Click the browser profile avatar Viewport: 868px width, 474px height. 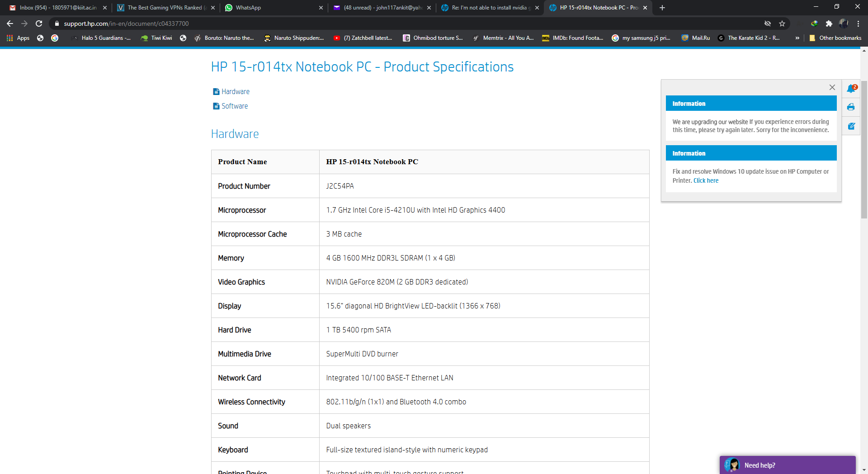844,24
